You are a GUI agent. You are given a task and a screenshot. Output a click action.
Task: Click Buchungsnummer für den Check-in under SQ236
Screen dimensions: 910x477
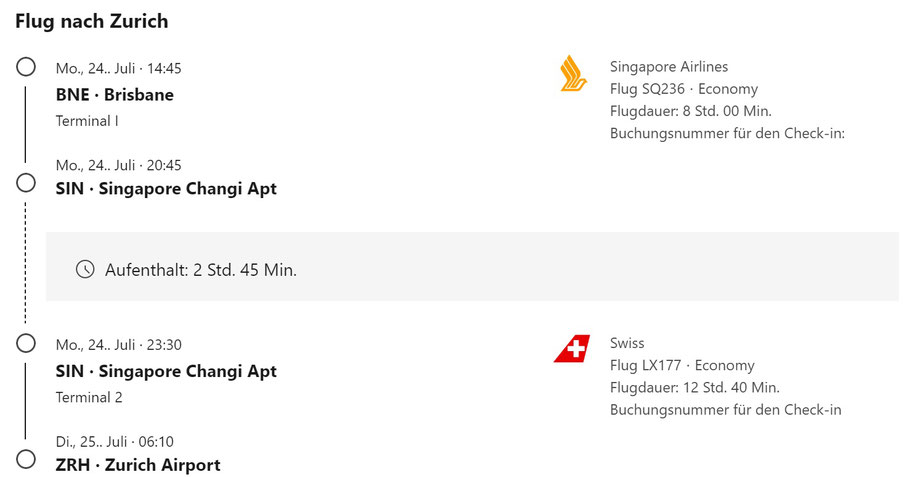(x=727, y=133)
